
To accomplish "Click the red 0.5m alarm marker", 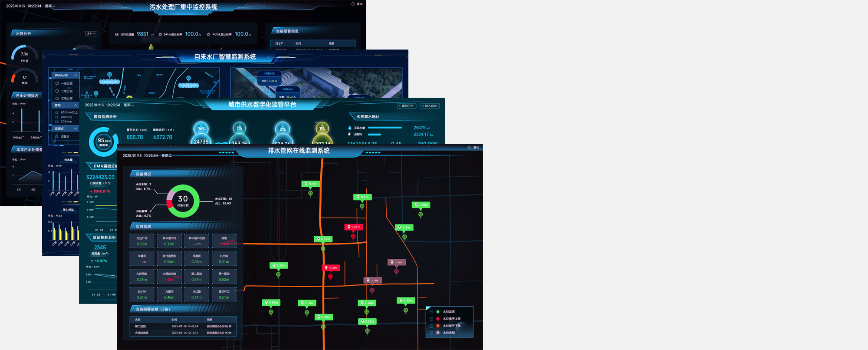I will pyautogui.click(x=330, y=268).
